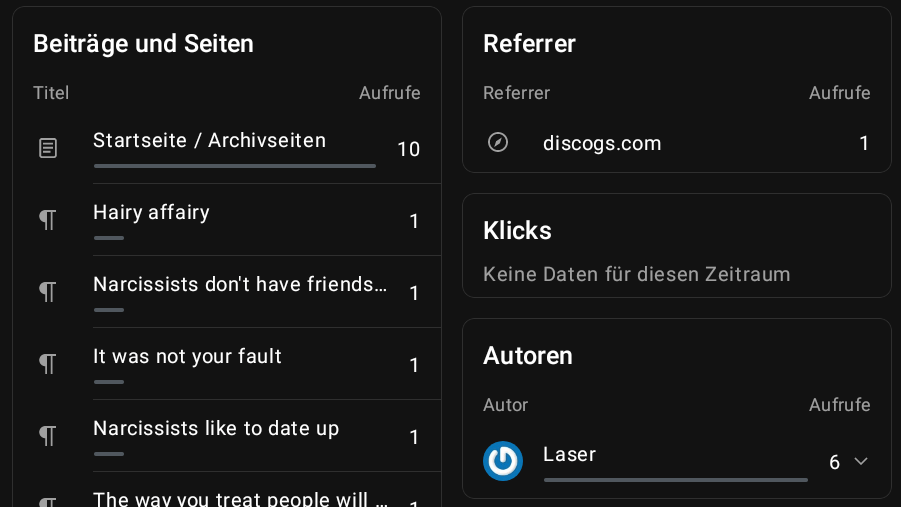Open the Hairy affairy post

[x=151, y=212]
